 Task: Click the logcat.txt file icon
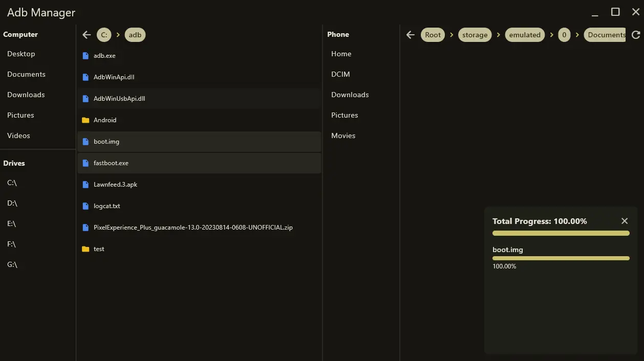pos(85,206)
